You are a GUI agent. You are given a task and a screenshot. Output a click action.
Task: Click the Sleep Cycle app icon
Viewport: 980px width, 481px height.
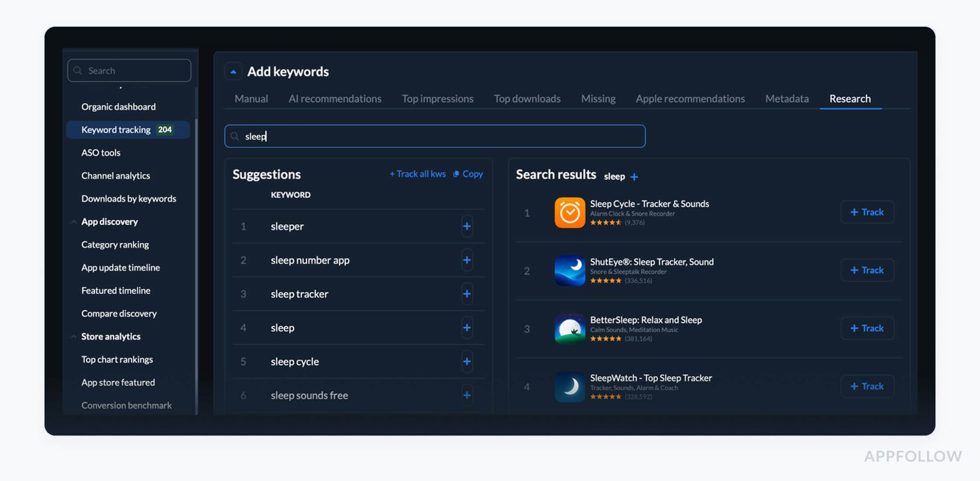[x=569, y=211]
